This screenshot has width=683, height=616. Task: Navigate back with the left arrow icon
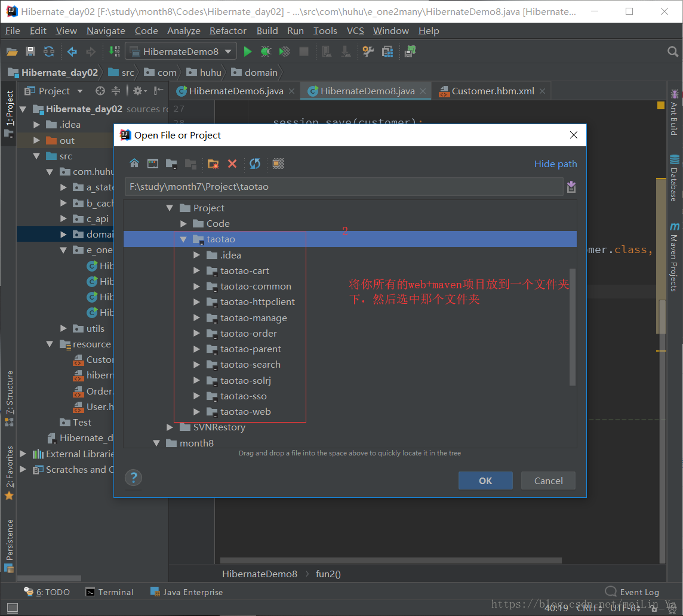click(72, 51)
